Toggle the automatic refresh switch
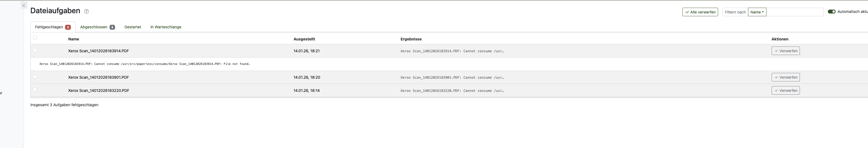868x148 pixels. 831,12
